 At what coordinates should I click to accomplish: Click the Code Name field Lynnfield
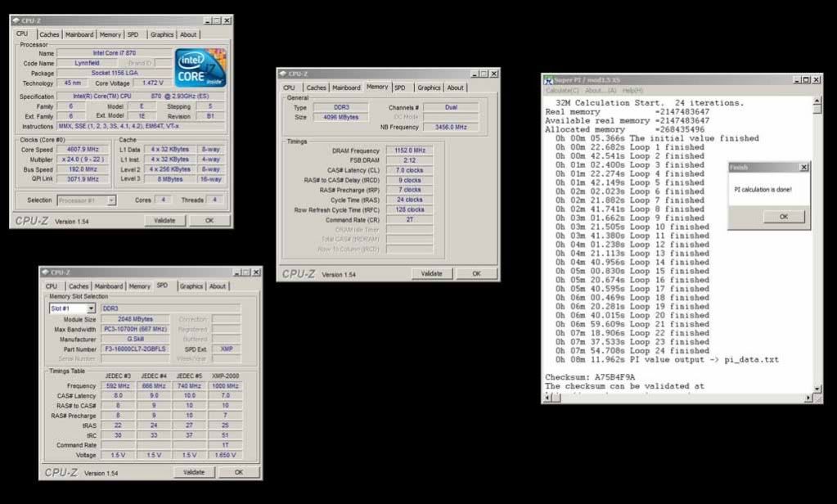87,63
